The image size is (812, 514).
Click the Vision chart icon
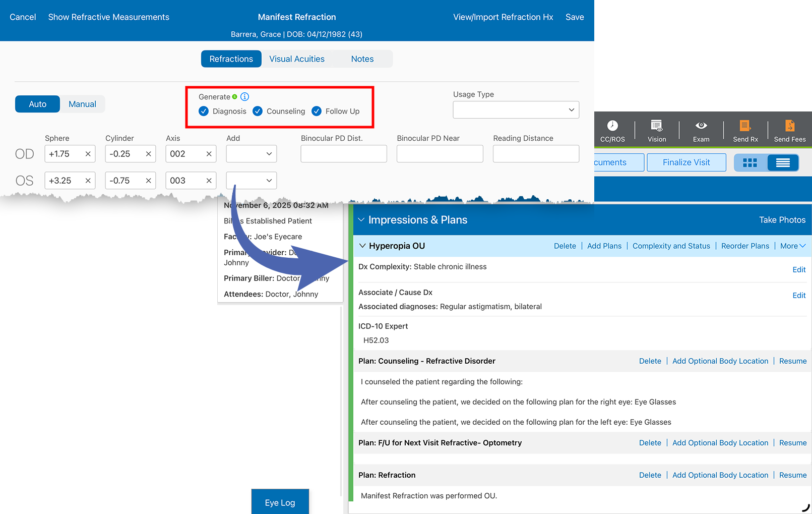tap(656, 126)
